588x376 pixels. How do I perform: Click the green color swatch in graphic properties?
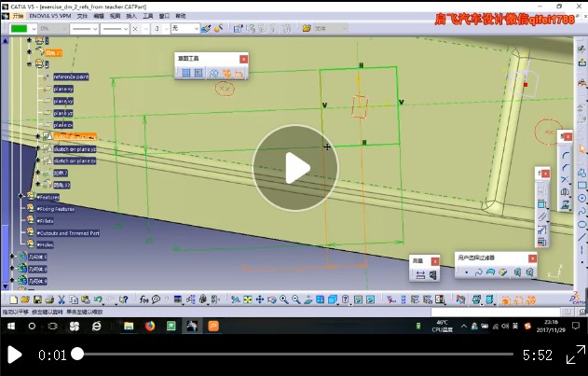20,29
